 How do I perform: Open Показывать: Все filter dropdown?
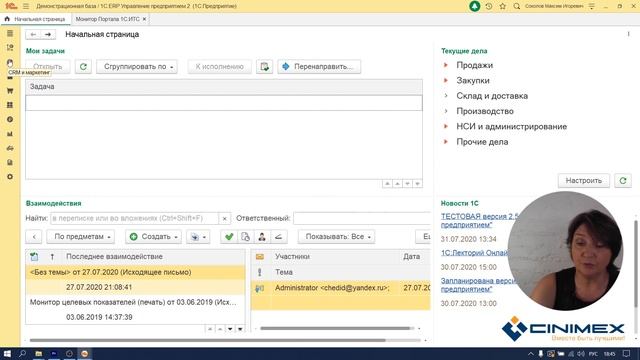(x=336, y=237)
